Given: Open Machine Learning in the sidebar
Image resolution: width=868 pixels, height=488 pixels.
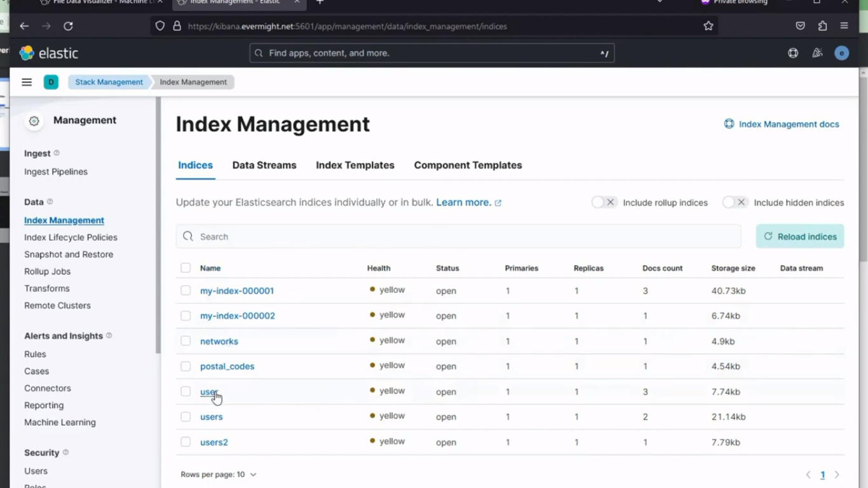Looking at the screenshot, I should (x=60, y=423).
